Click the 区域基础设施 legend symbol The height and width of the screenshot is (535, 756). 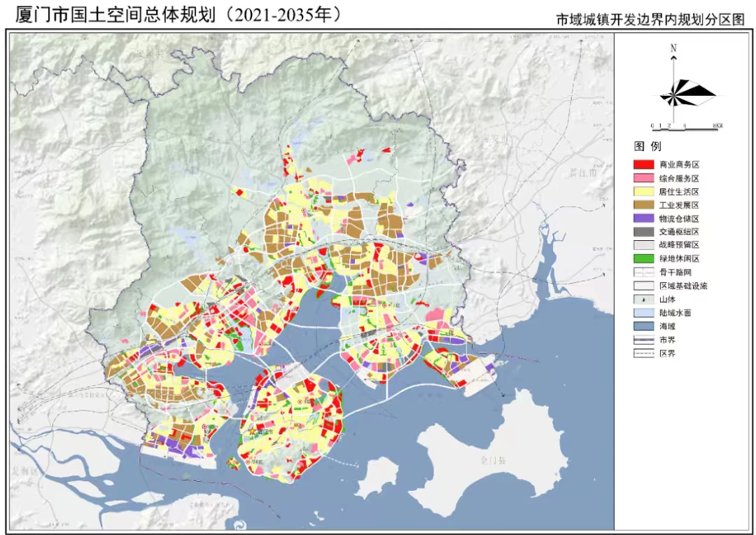[x=643, y=286]
